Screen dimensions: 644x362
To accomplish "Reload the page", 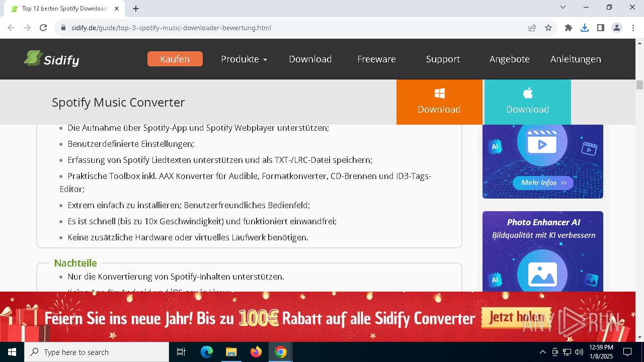I will [43, 28].
